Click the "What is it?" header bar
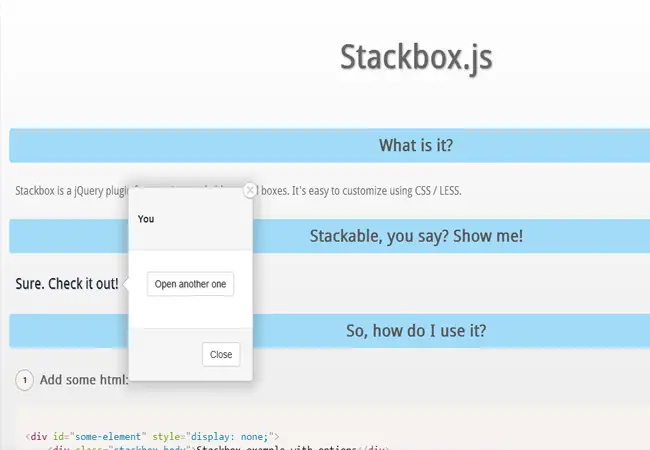650x450 pixels. tap(330, 145)
